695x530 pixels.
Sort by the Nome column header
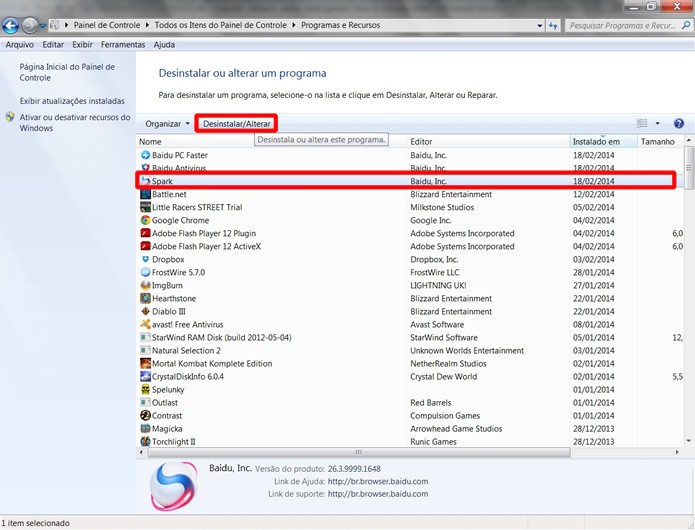[271, 141]
